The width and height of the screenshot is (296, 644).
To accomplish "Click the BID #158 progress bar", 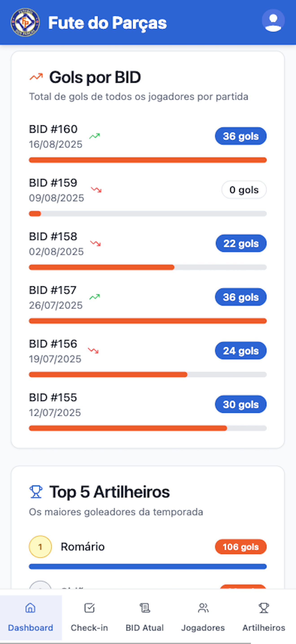I will [x=148, y=267].
